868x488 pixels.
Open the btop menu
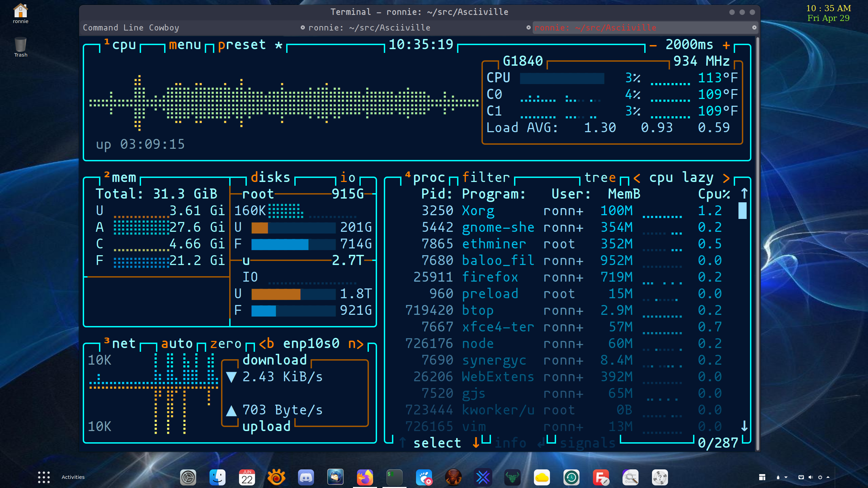click(x=185, y=45)
